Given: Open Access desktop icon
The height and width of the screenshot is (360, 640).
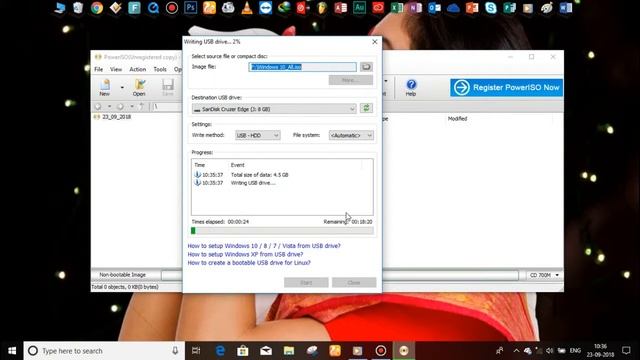Looking at the screenshot, I should [340, 8].
